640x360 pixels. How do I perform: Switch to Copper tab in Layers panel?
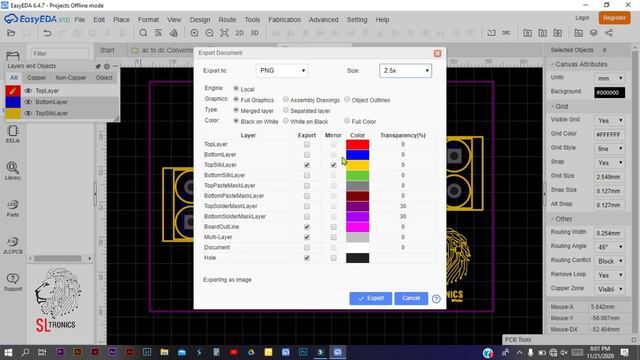tap(36, 78)
